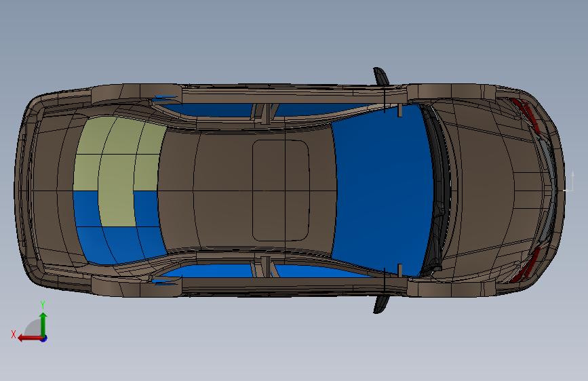Pick the sunroof panel outline on the roof
588x381 pixels.
point(281,190)
